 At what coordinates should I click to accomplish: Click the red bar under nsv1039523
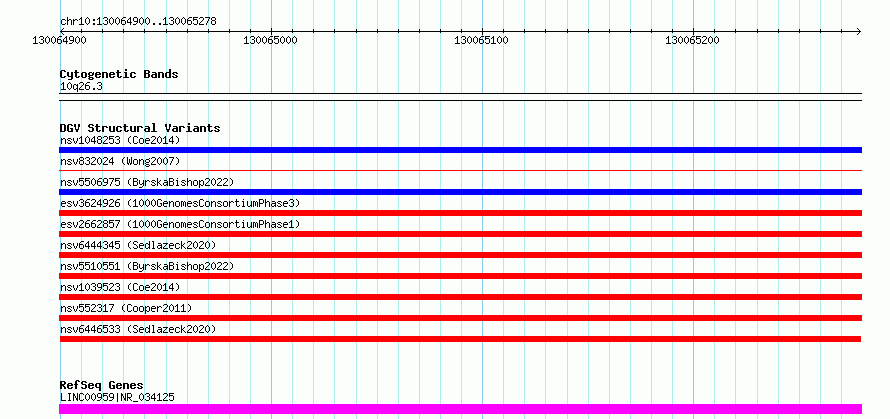(460, 297)
